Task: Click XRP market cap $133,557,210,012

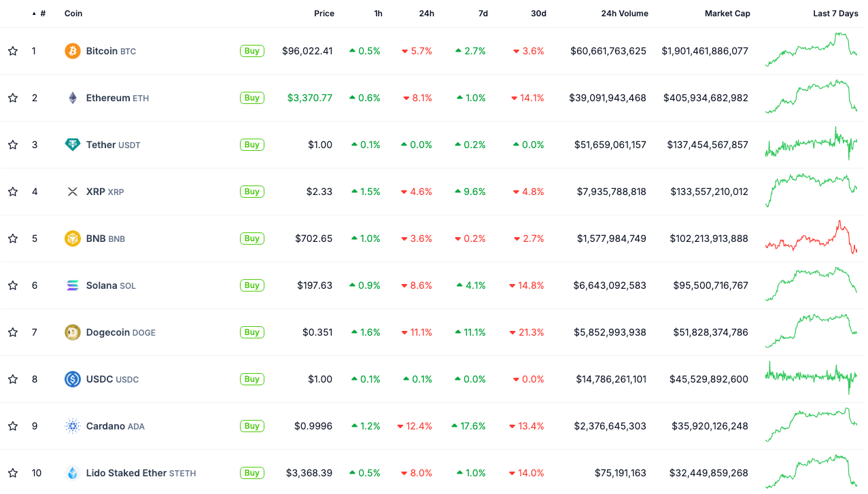Action: coord(709,192)
